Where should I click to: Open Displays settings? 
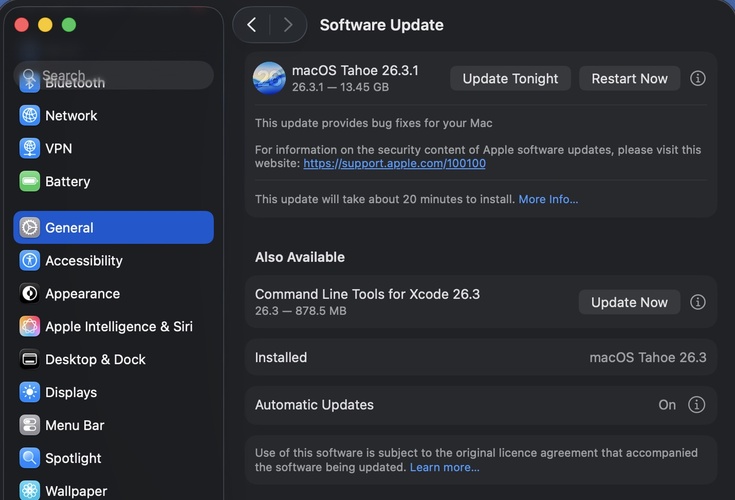[113, 392]
